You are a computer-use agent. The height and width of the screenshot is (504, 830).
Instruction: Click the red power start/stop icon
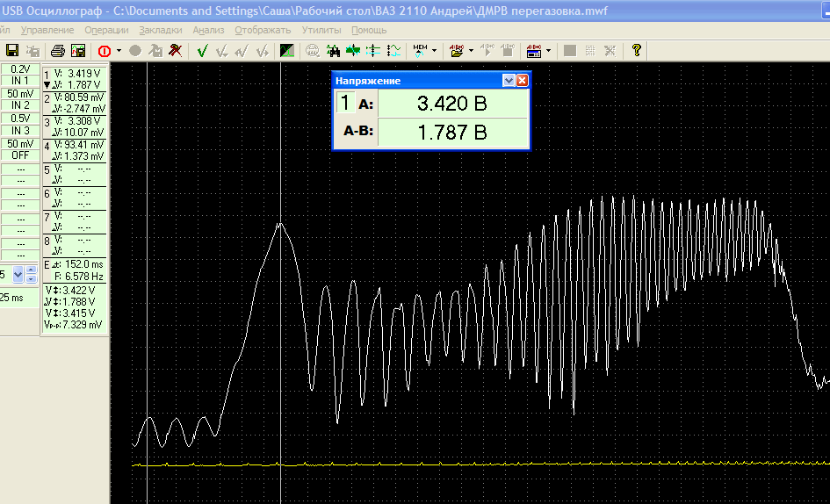pyautogui.click(x=105, y=51)
